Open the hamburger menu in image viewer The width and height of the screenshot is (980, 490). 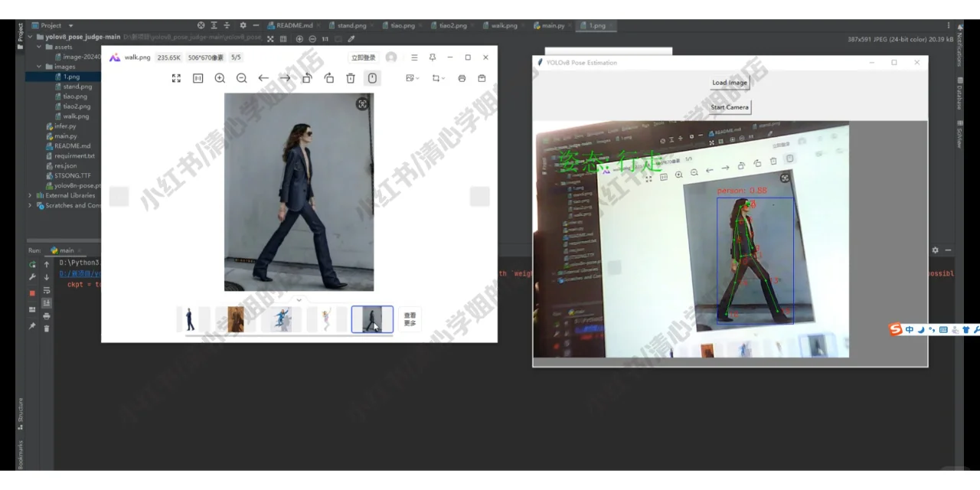(x=414, y=57)
